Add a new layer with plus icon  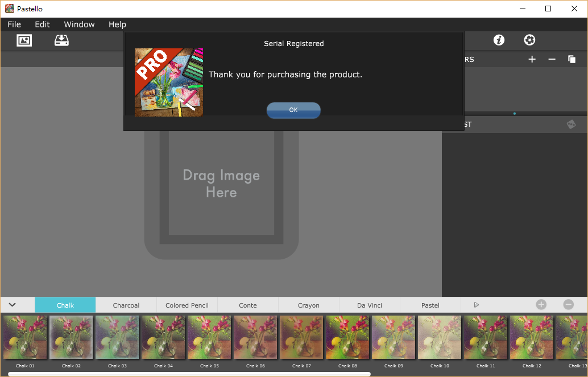pyautogui.click(x=532, y=59)
